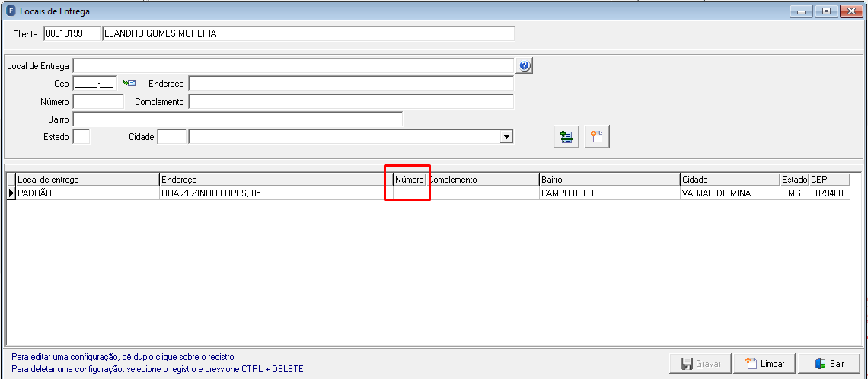This screenshot has height=379, width=868.
Task: Open the Cidade dropdown arrow
Action: coord(506,136)
